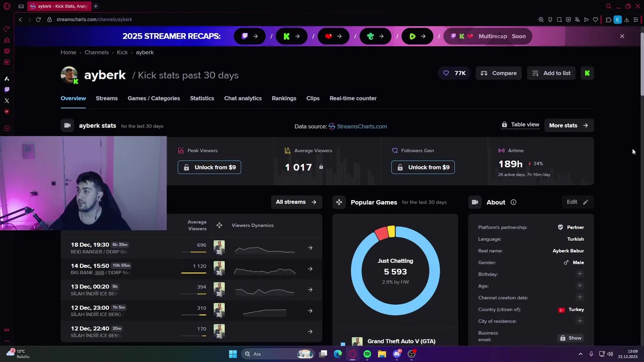Screen dimensions: 644x362
Task: Switch to Table view
Action: click(x=520, y=125)
